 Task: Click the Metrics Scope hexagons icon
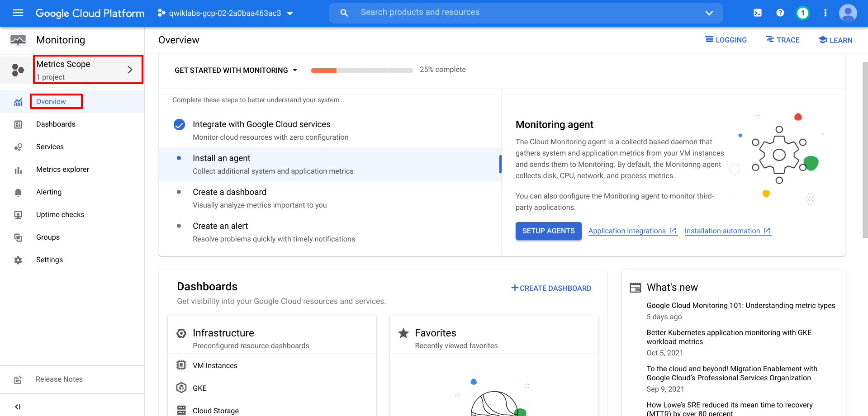(18, 70)
